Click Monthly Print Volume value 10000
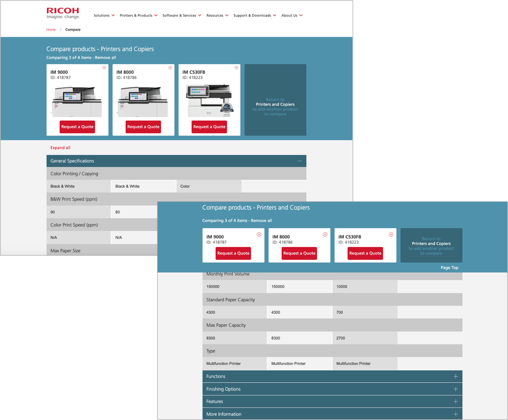 coord(342,287)
